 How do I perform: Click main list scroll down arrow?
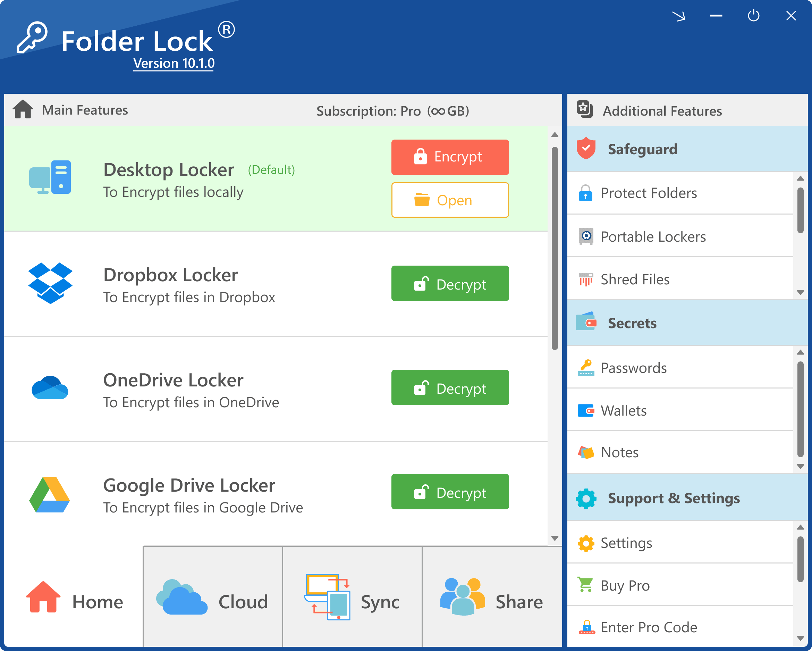(555, 538)
